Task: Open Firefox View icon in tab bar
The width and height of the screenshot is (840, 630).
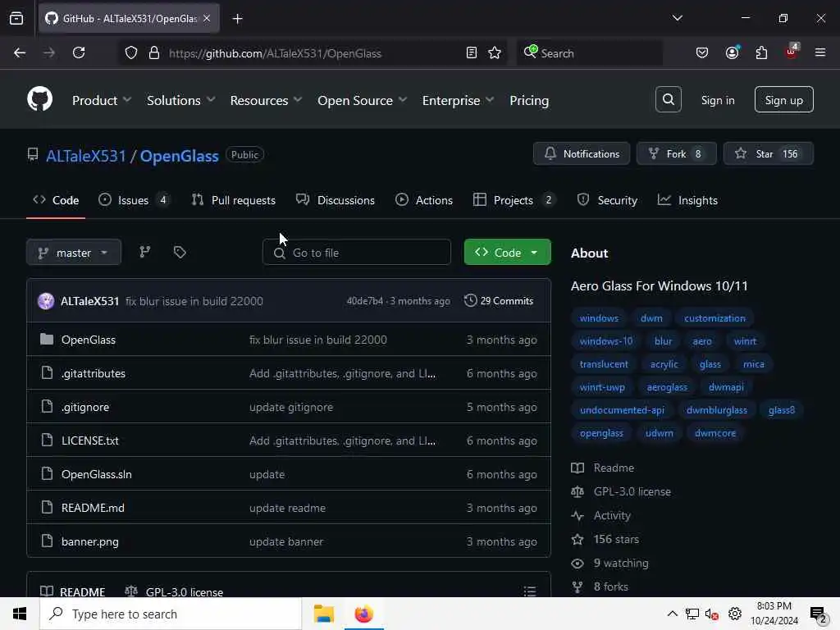Action: click(16, 18)
